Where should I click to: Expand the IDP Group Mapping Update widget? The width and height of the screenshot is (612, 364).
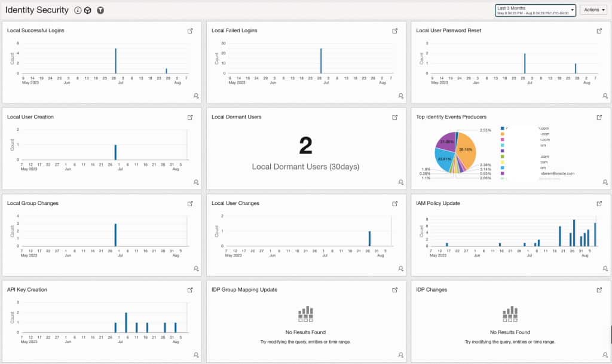pos(395,289)
